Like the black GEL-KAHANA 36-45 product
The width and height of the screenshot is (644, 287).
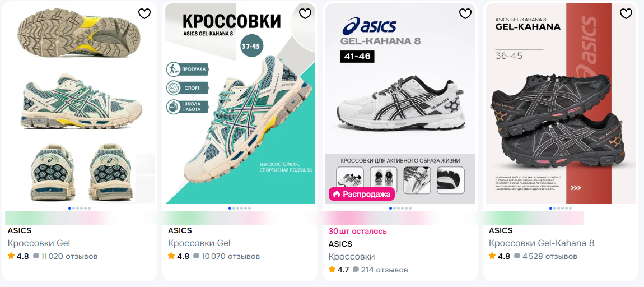click(626, 14)
